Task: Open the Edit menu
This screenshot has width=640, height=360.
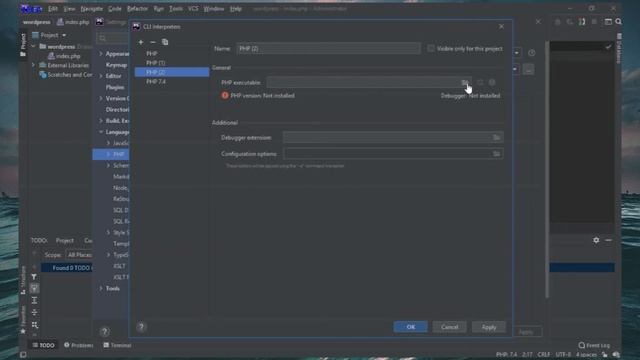Action: tap(53, 9)
